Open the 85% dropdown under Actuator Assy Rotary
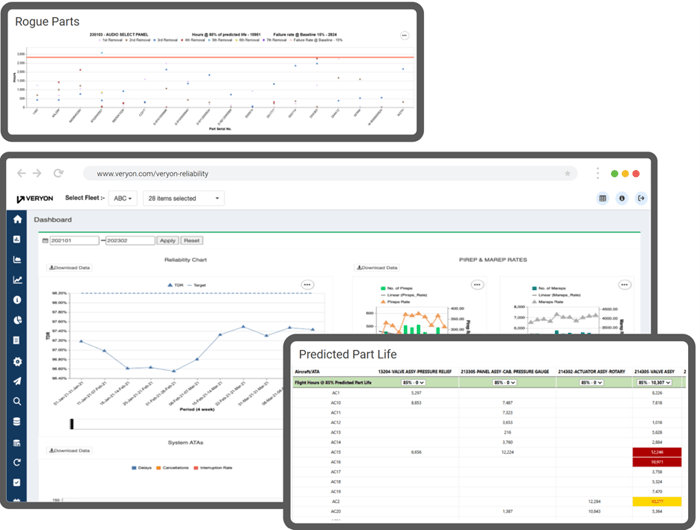The height and width of the screenshot is (530, 700). pyautogui.click(x=591, y=383)
